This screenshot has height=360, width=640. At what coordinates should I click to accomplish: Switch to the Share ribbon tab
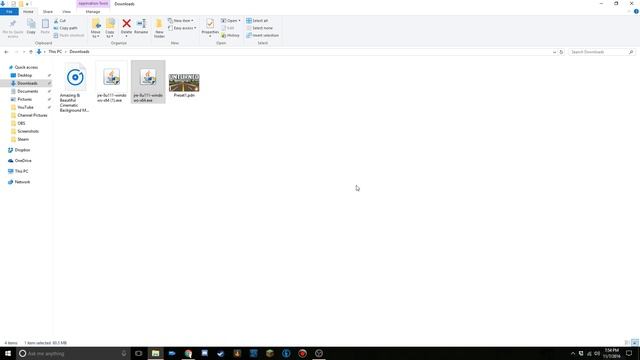[x=48, y=12]
